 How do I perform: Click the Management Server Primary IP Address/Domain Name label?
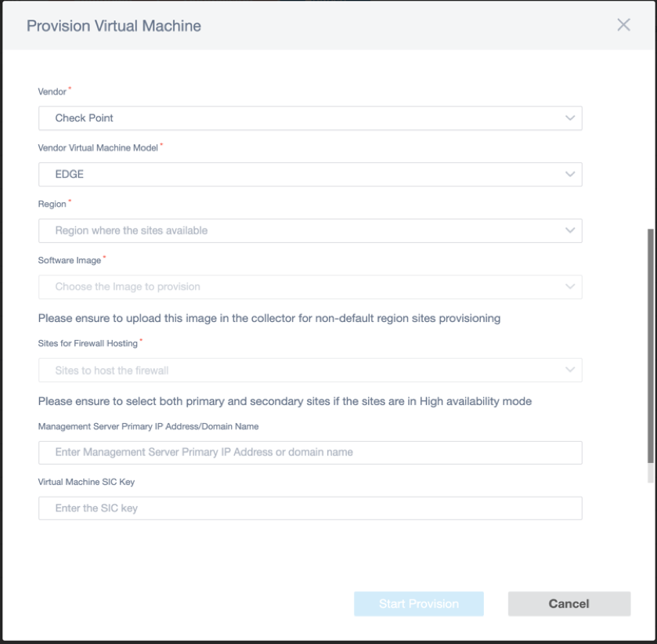pyautogui.click(x=148, y=426)
